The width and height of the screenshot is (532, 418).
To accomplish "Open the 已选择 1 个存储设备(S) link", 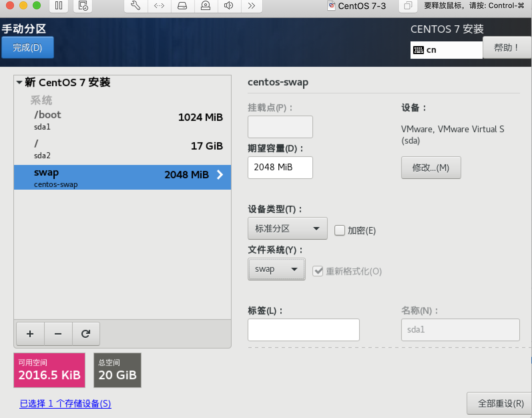I will click(x=65, y=404).
